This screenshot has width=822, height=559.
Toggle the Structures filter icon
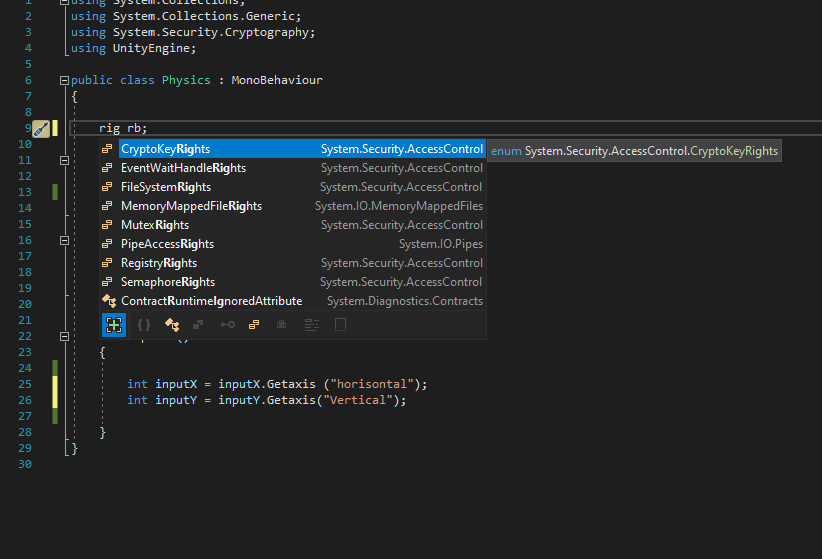(x=198, y=325)
